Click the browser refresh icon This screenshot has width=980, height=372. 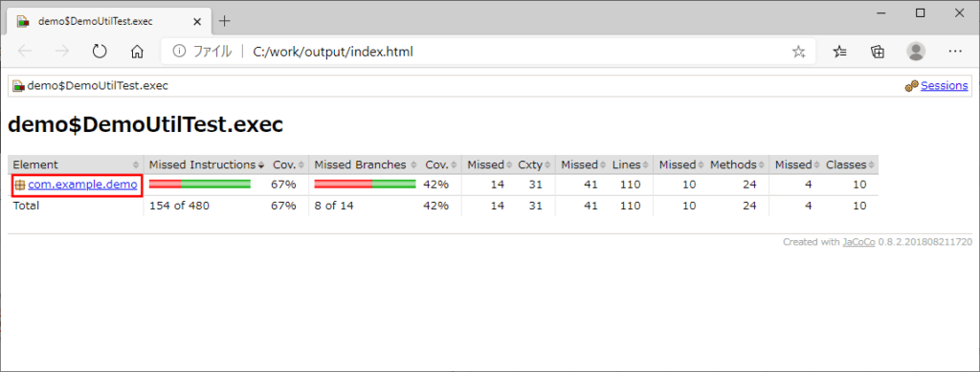click(100, 52)
